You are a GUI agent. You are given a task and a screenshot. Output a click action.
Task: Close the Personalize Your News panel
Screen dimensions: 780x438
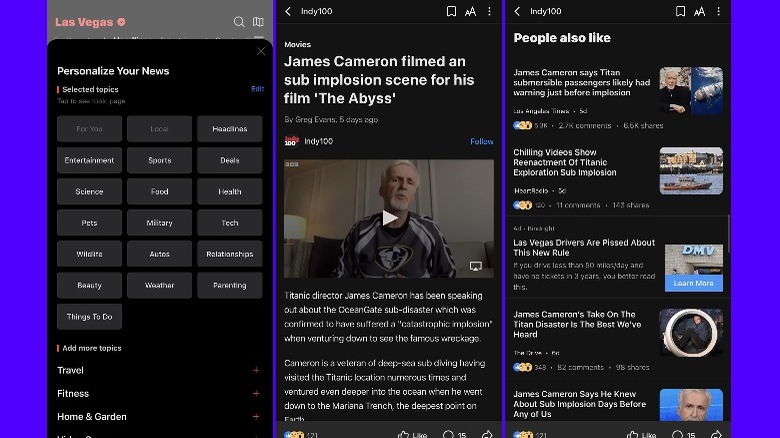click(261, 51)
